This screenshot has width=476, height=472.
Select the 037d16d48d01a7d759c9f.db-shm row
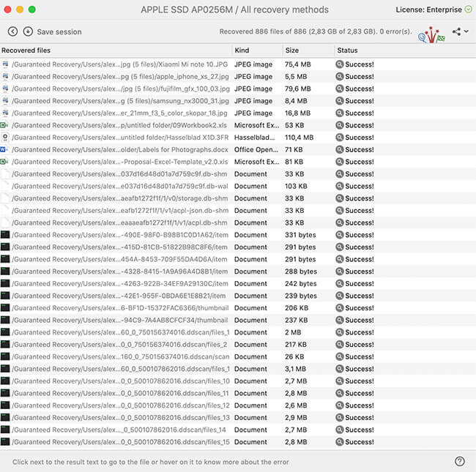pos(238,174)
